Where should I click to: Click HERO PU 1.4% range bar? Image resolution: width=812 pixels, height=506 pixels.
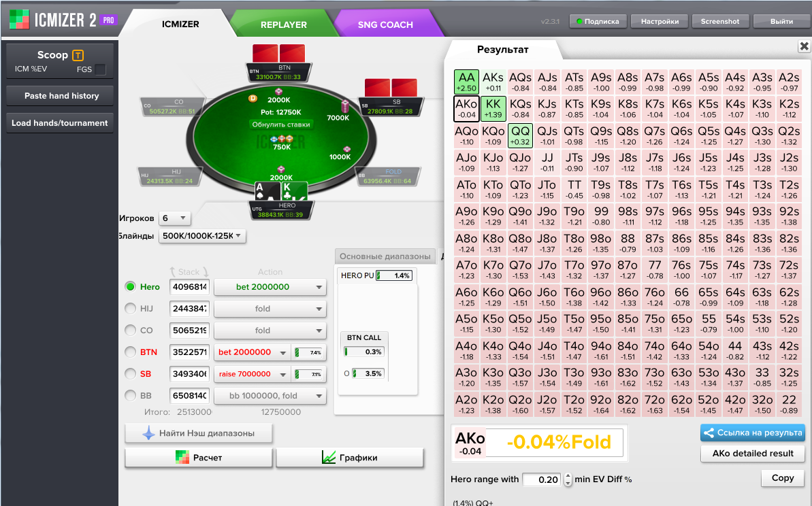[x=394, y=275]
